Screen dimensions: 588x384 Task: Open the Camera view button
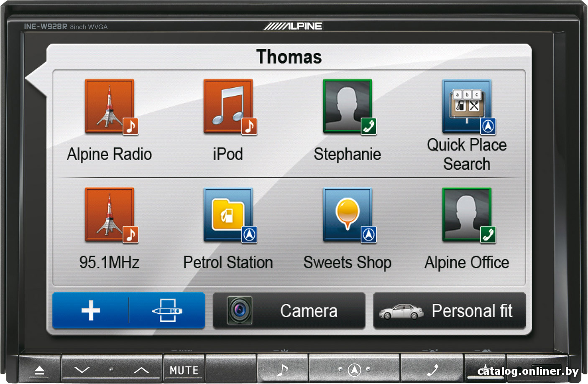pos(289,311)
